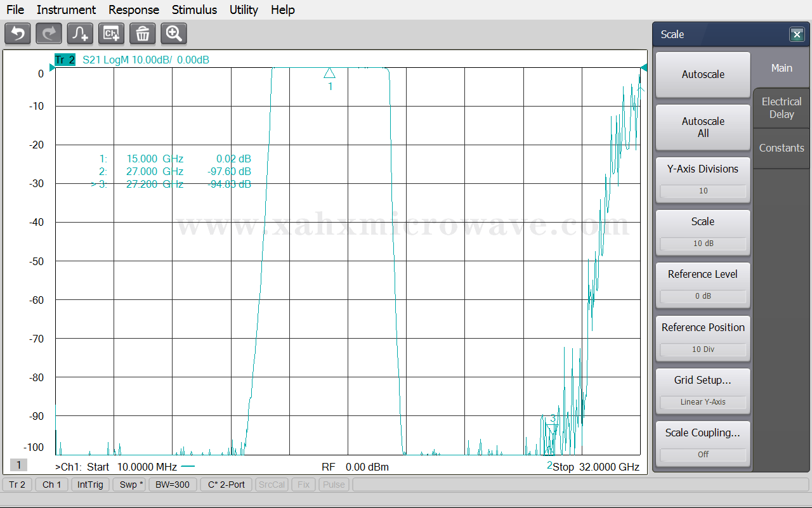
Task: Click the Autoscale button
Action: click(703, 75)
